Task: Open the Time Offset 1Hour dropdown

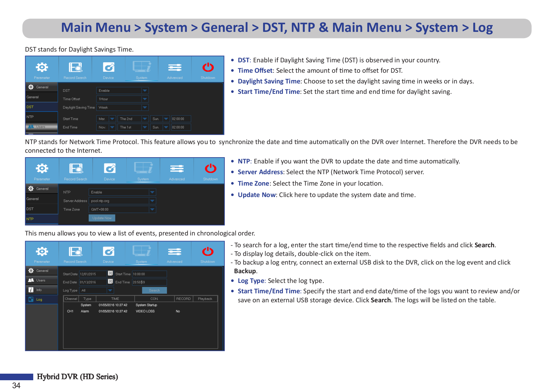Action: tap(122, 99)
